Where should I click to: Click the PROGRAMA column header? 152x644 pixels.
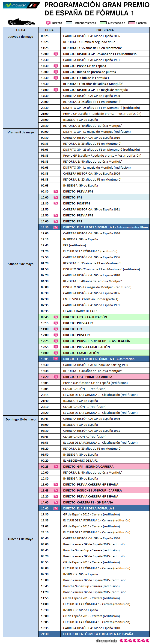(x=105, y=30)
